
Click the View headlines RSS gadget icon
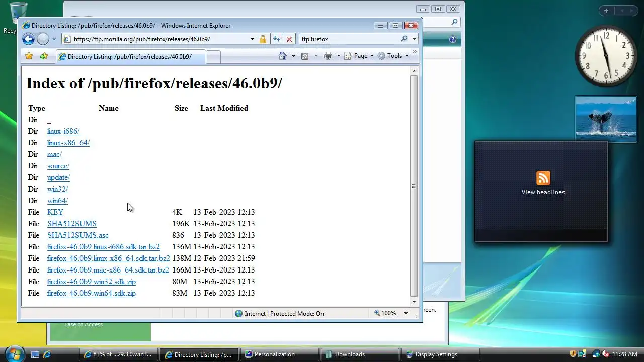tap(543, 178)
